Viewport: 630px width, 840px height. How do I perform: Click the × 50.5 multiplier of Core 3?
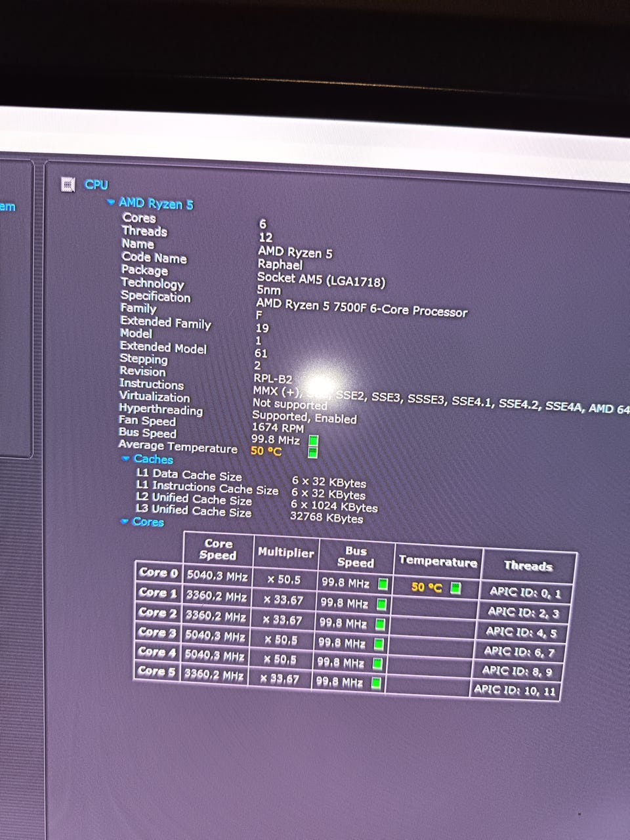[281, 640]
